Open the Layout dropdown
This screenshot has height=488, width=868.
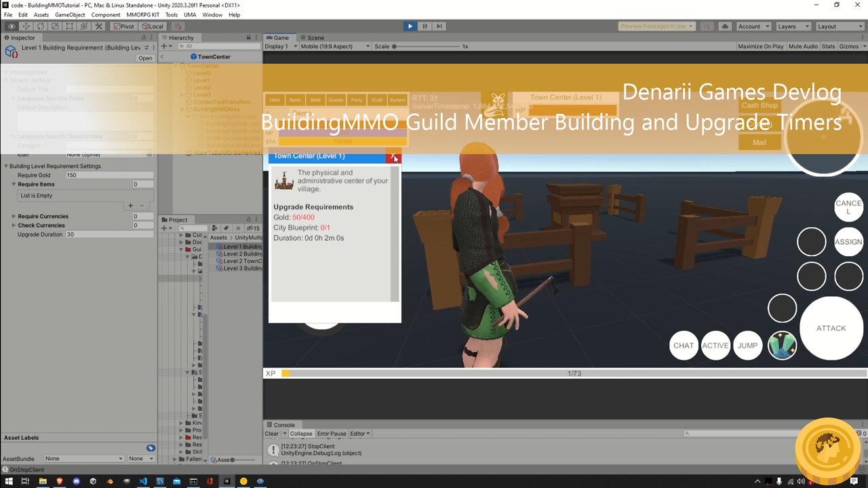pyautogui.click(x=840, y=26)
